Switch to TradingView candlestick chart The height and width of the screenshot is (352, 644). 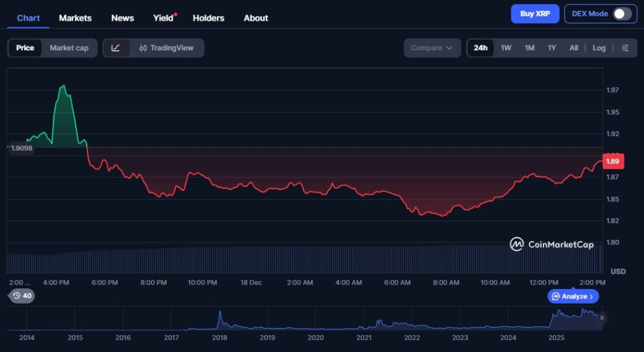[167, 48]
